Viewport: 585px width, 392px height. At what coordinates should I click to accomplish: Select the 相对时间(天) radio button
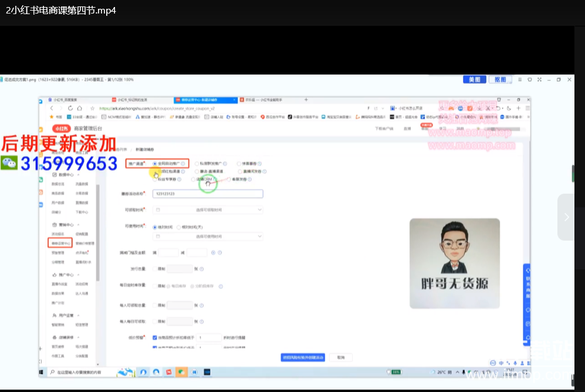point(178,227)
